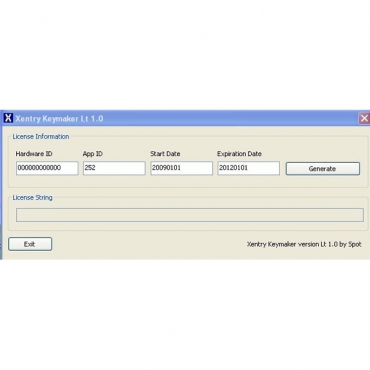
Task: Click the Xentry X icon in title bar
Action: click(8, 118)
